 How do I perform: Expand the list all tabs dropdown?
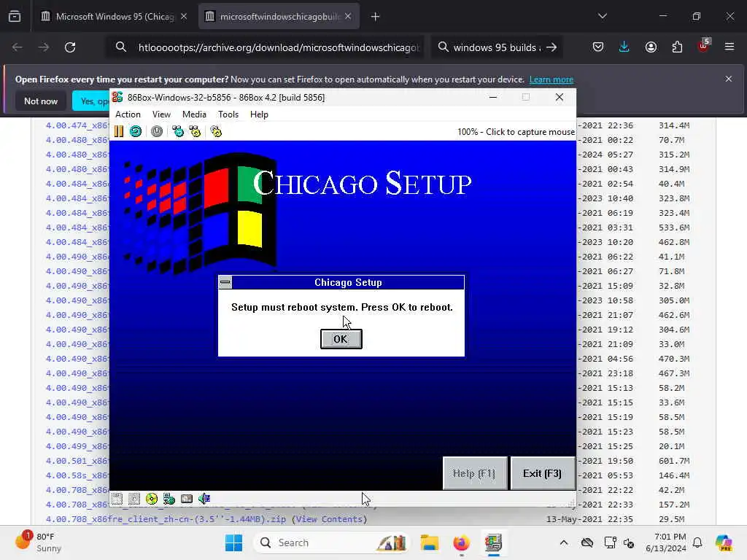(x=602, y=16)
